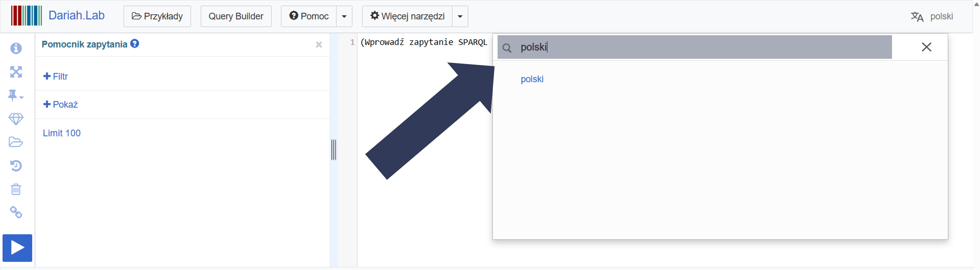Click the trash clear query icon
Viewport: 980px width, 270px height.
coord(16,189)
